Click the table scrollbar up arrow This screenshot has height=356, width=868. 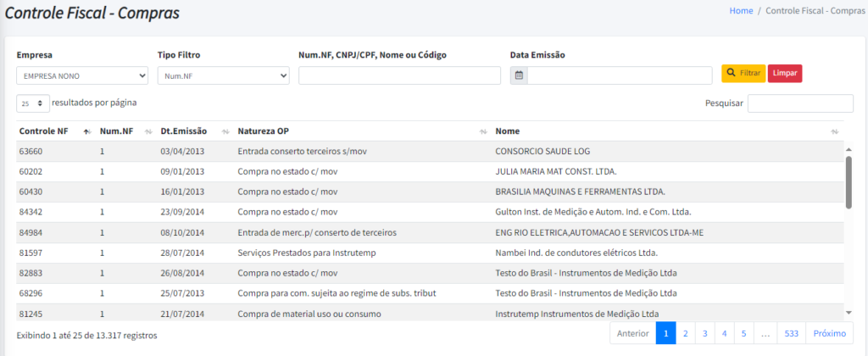849,149
